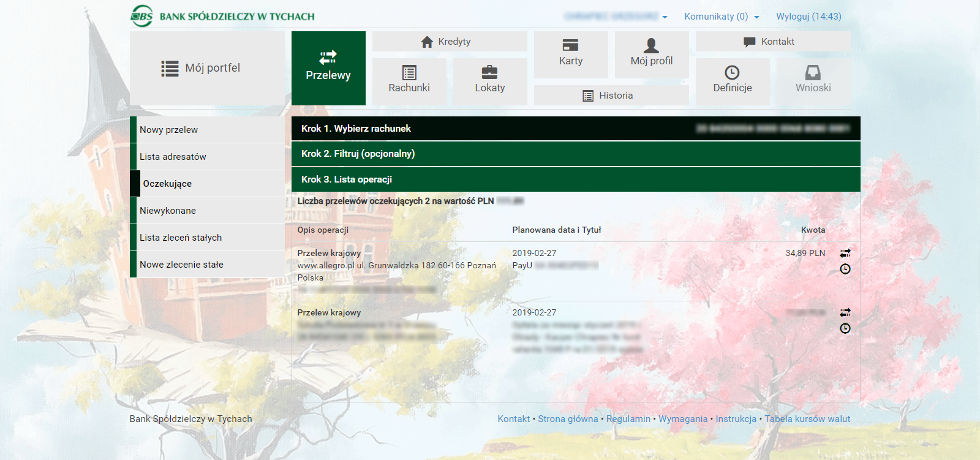980x460 pixels.
Task: Click the Wyloguj logout link
Action: point(809,17)
